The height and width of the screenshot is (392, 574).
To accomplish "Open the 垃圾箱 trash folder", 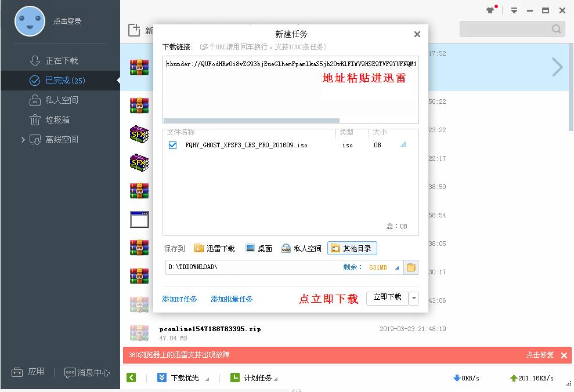I will pos(50,119).
